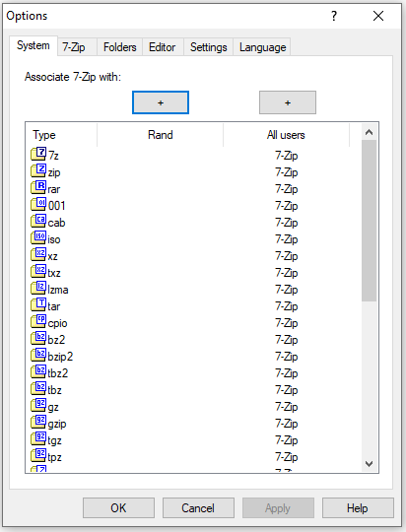
Task: Click the Apply button
Action: [278, 508]
